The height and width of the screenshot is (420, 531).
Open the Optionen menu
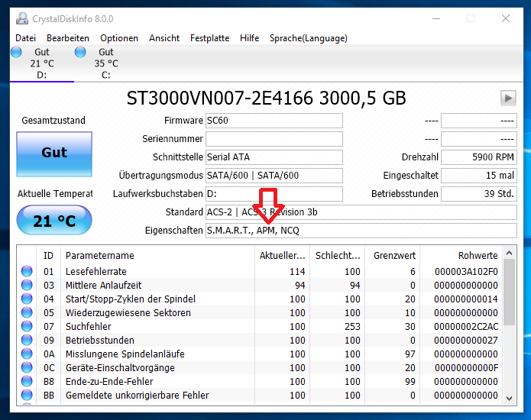pos(119,38)
